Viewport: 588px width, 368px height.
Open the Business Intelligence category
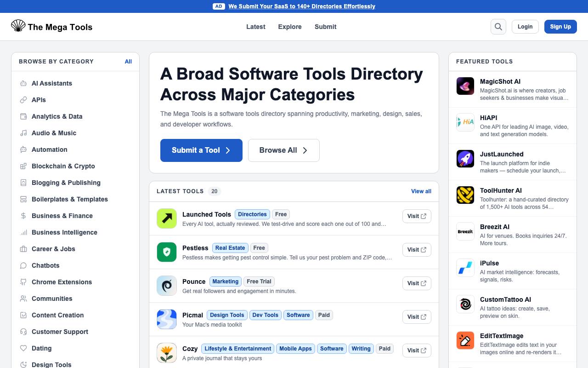pos(75,232)
